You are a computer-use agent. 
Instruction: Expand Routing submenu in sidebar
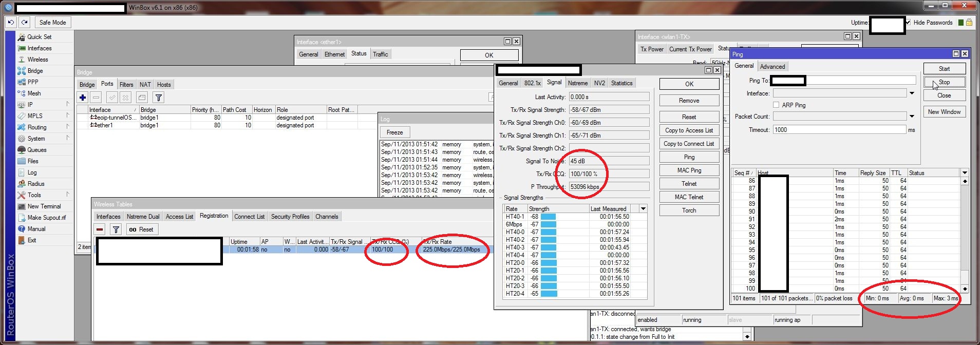click(67, 127)
